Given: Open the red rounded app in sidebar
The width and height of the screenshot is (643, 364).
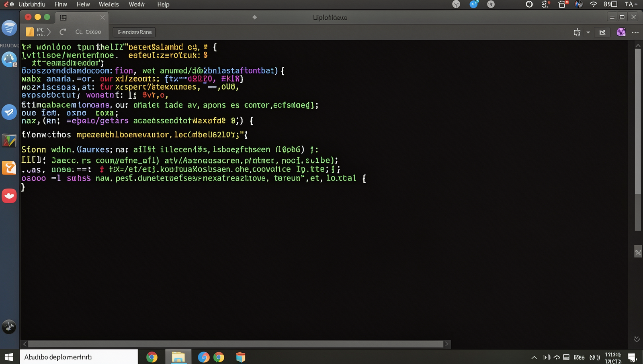Looking at the screenshot, I should pyautogui.click(x=9, y=196).
